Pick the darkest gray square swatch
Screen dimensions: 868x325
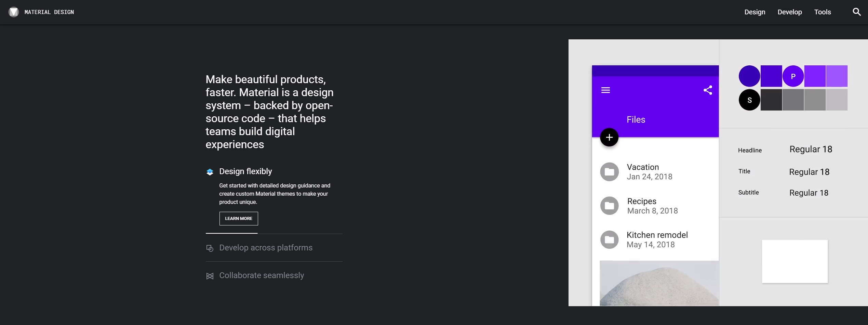771,100
